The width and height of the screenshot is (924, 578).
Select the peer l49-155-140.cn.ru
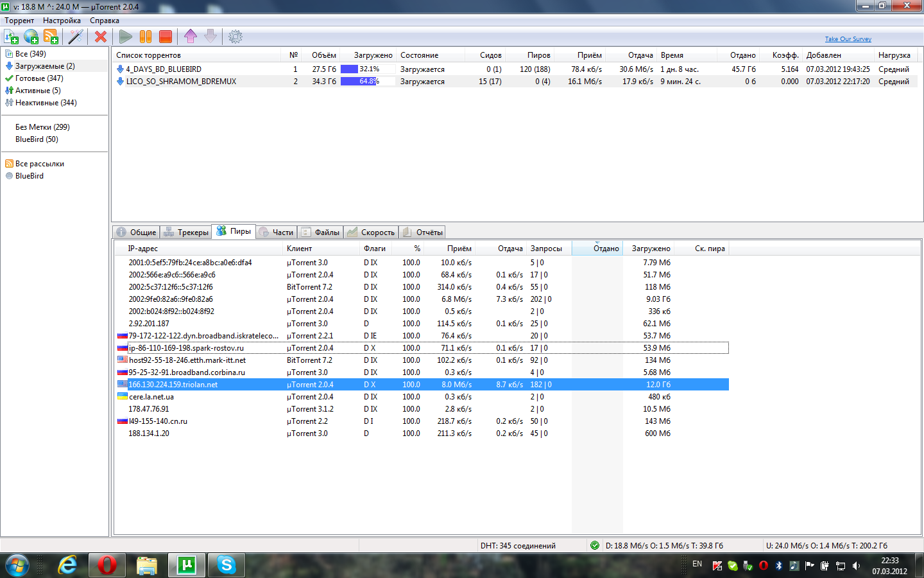click(422, 421)
